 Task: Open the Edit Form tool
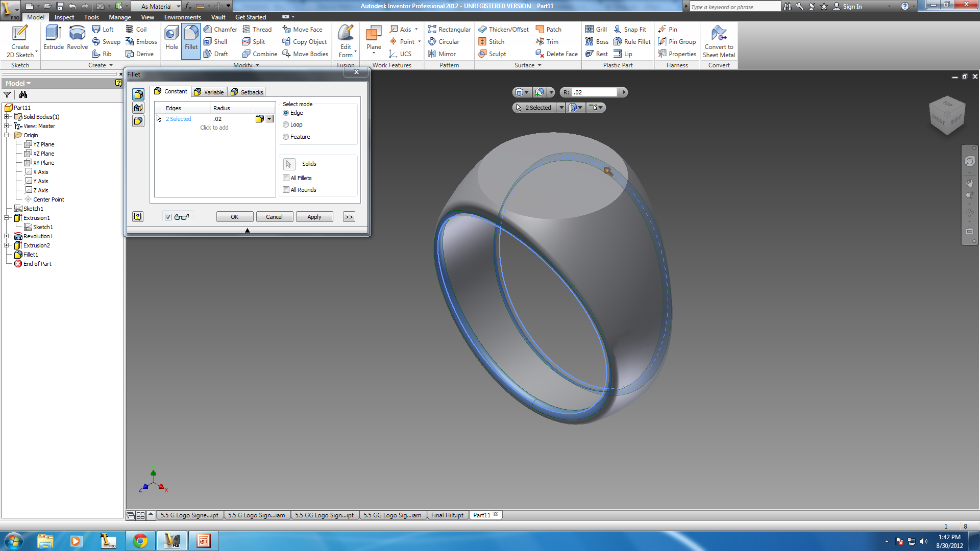click(346, 41)
